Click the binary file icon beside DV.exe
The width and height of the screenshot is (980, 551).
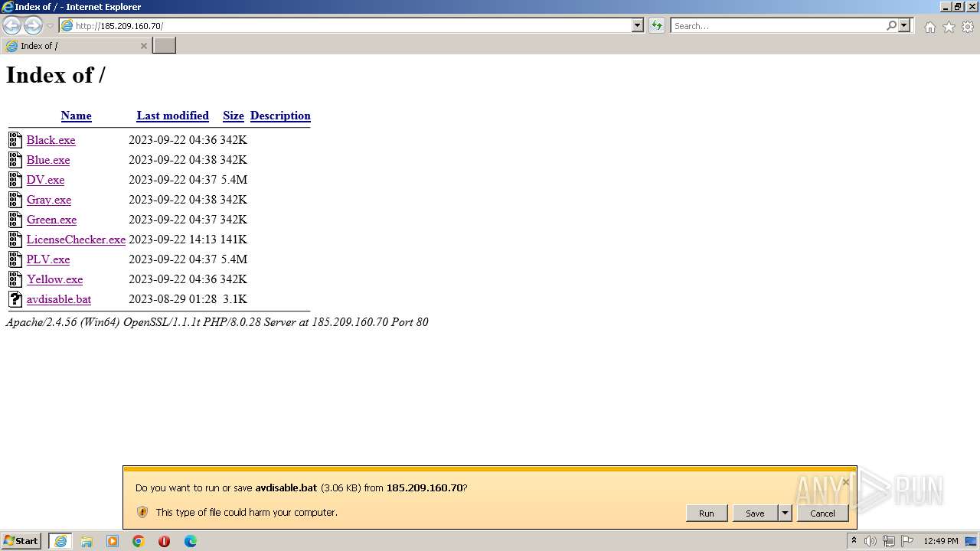[x=15, y=179]
